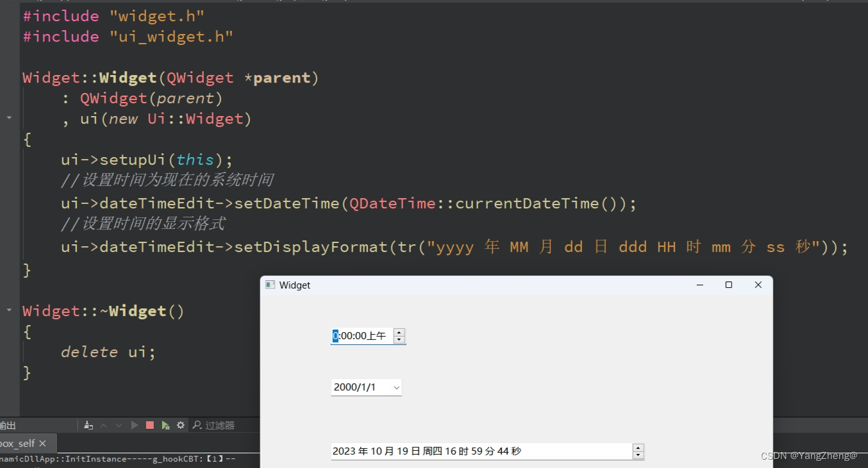Decrement the 2023 datetime with its down arrow
Image resolution: width=868 pixels, height=468 pixels.
click(638, 454)
